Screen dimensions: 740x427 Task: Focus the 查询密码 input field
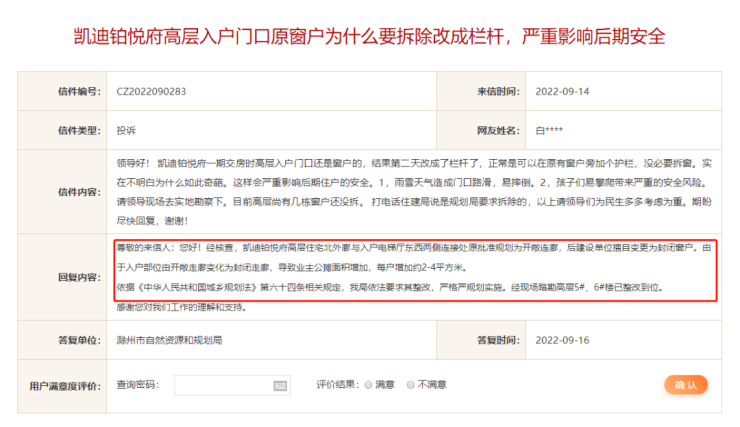(x=232, y=385)
